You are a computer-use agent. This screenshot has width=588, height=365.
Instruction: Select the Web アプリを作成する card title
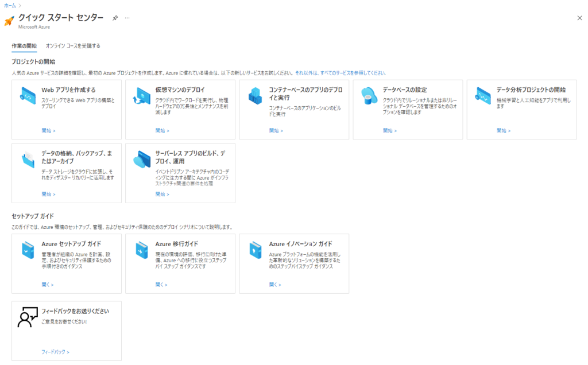(x=69, y=90)
